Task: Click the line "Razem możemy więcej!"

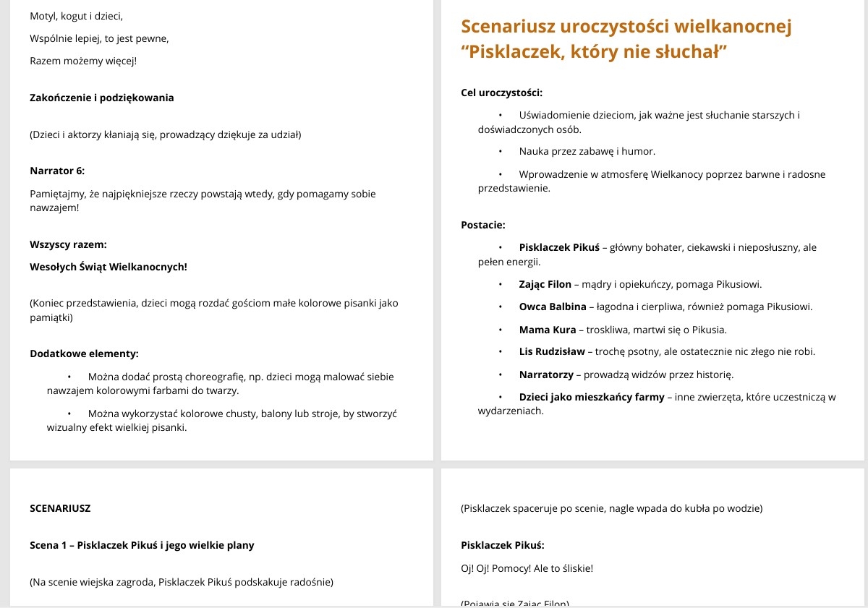Action: click(83, 61)
